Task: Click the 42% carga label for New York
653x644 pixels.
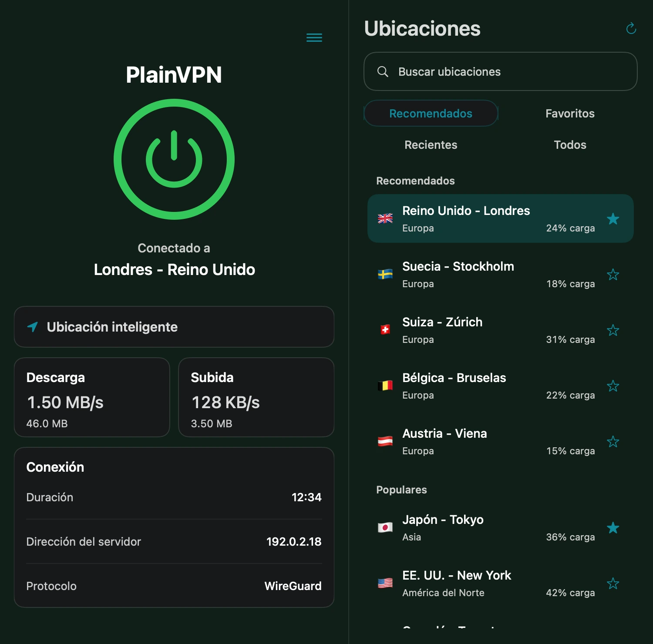Action: point(570,593)
